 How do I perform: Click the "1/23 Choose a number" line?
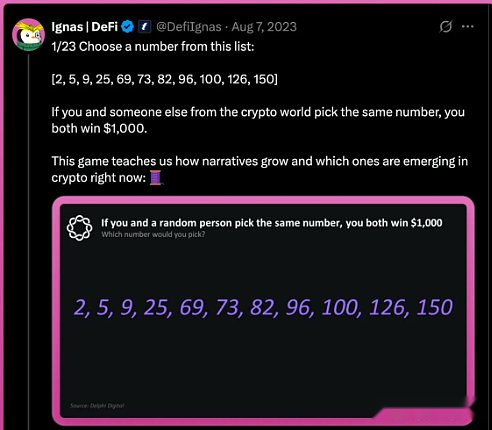pyautogui.click(x=153, y=47)
